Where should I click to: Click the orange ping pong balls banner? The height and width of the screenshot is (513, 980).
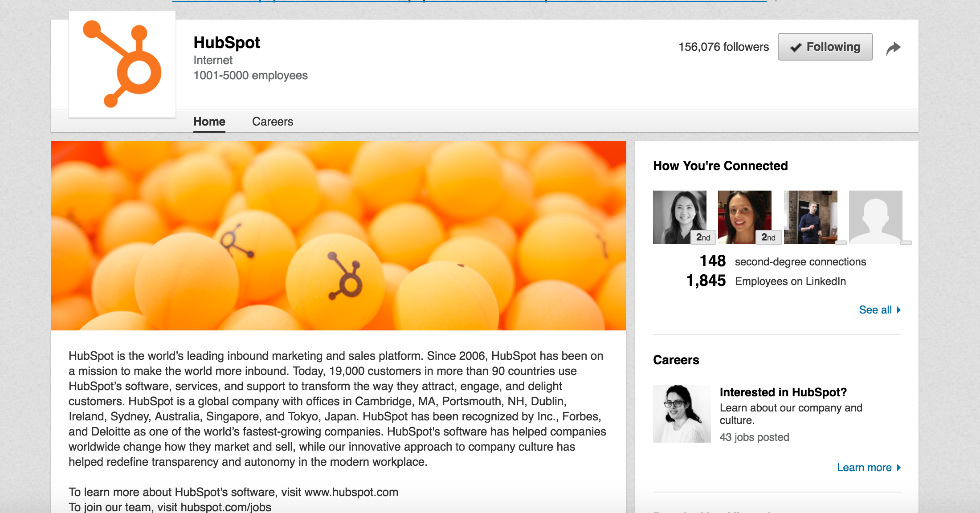(x=338, y=236)
